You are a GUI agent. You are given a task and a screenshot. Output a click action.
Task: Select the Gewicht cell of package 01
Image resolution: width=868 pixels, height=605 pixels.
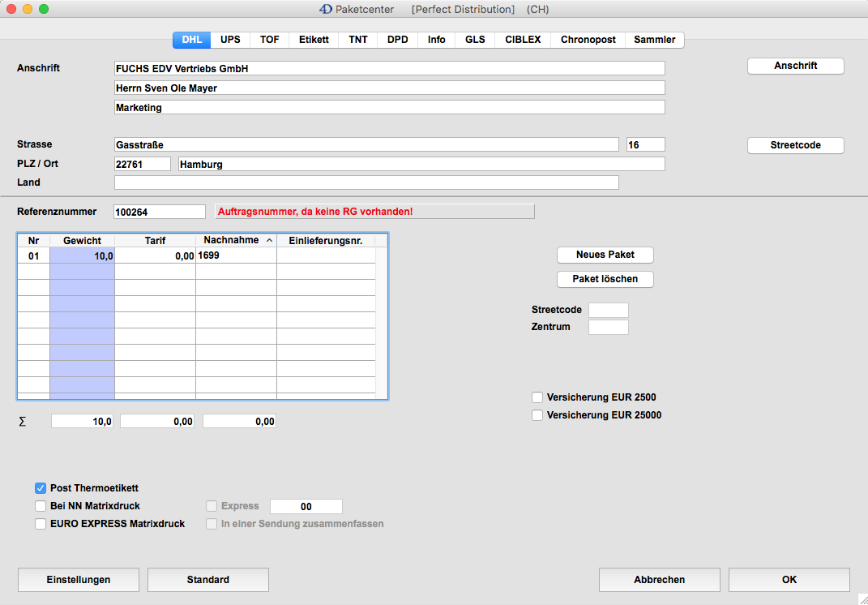[x=82, y=255]
